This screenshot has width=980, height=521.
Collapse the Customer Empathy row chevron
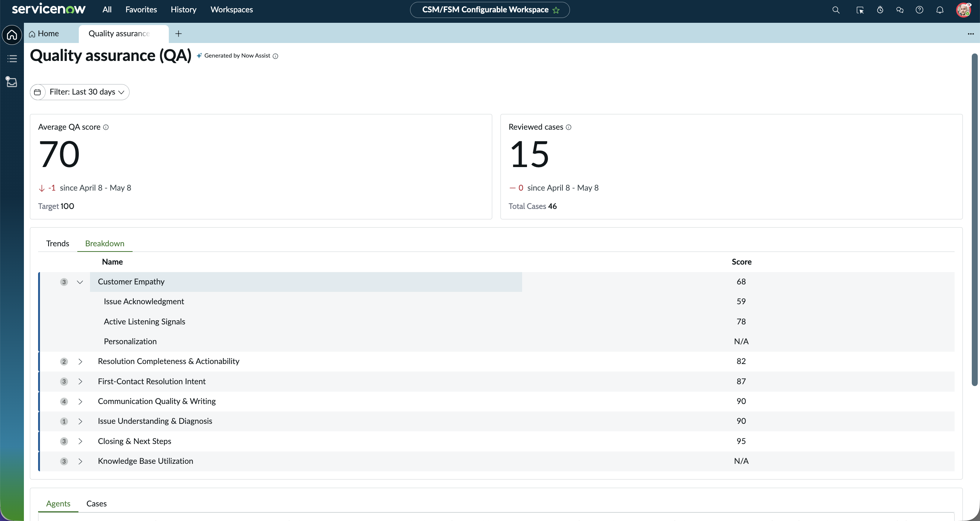(80, 282)
